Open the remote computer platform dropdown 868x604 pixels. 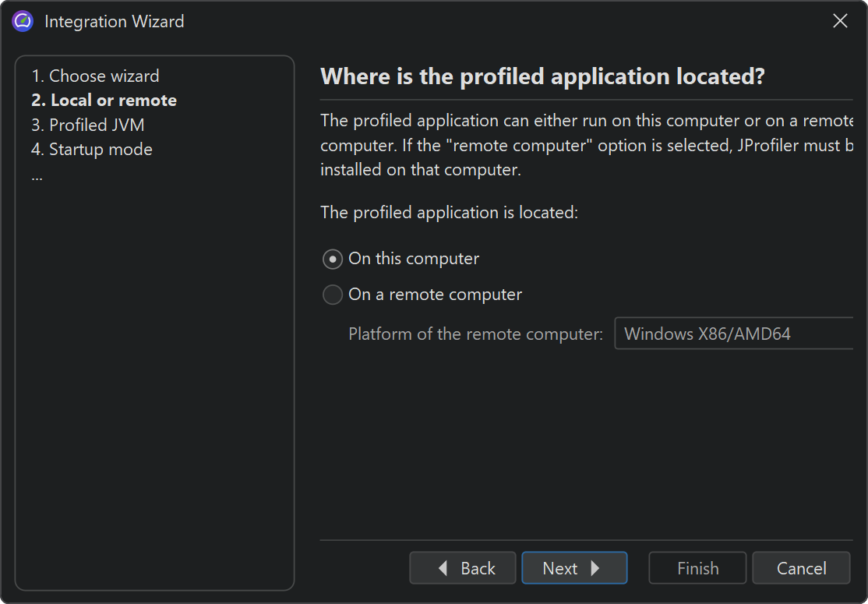732,334
